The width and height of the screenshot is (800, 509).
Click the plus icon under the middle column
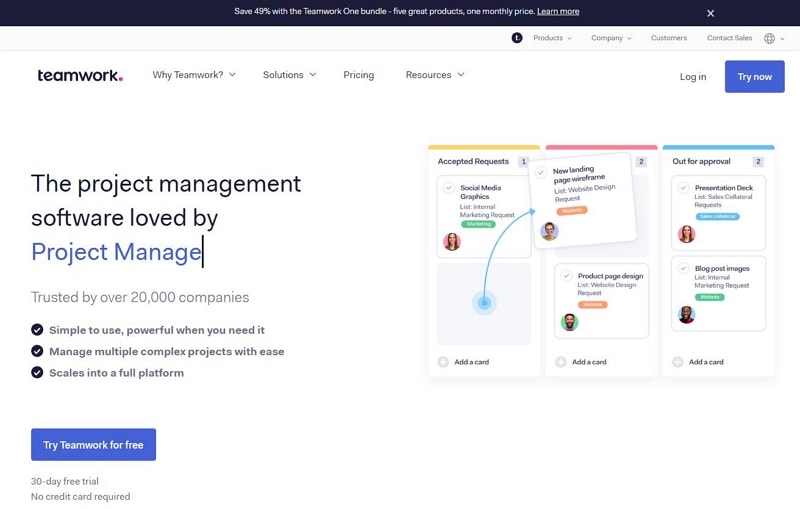tap(561, 362)
